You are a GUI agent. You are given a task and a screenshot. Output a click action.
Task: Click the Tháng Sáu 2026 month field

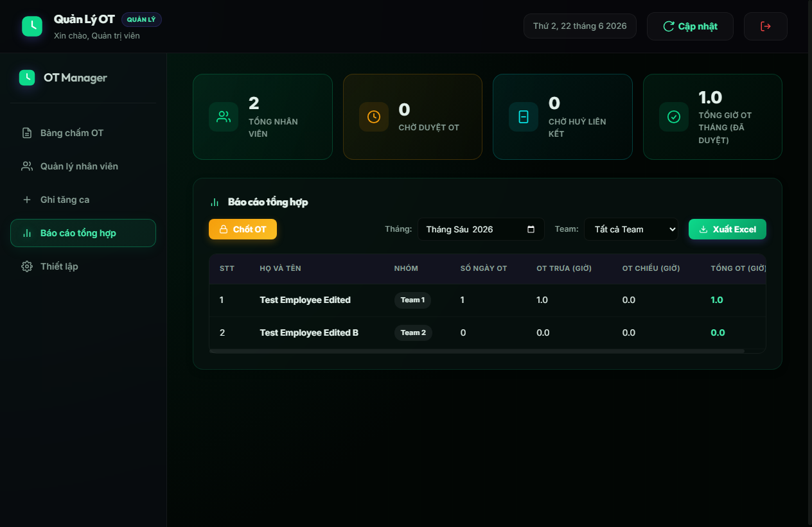(x=481, y=229)
